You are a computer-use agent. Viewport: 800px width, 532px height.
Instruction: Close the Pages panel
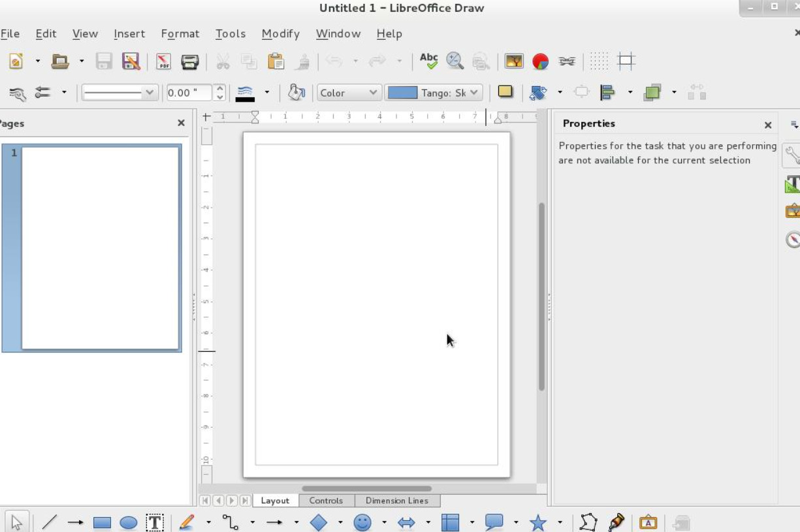181,123
